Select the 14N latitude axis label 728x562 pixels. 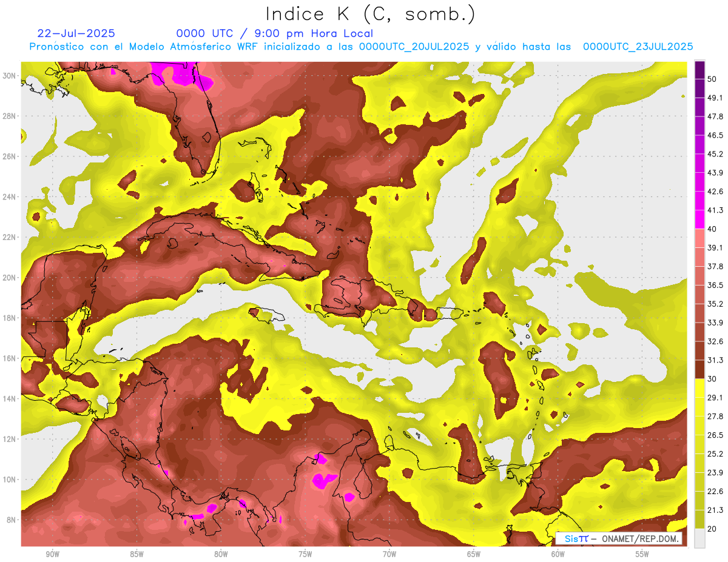pos(9,399)
